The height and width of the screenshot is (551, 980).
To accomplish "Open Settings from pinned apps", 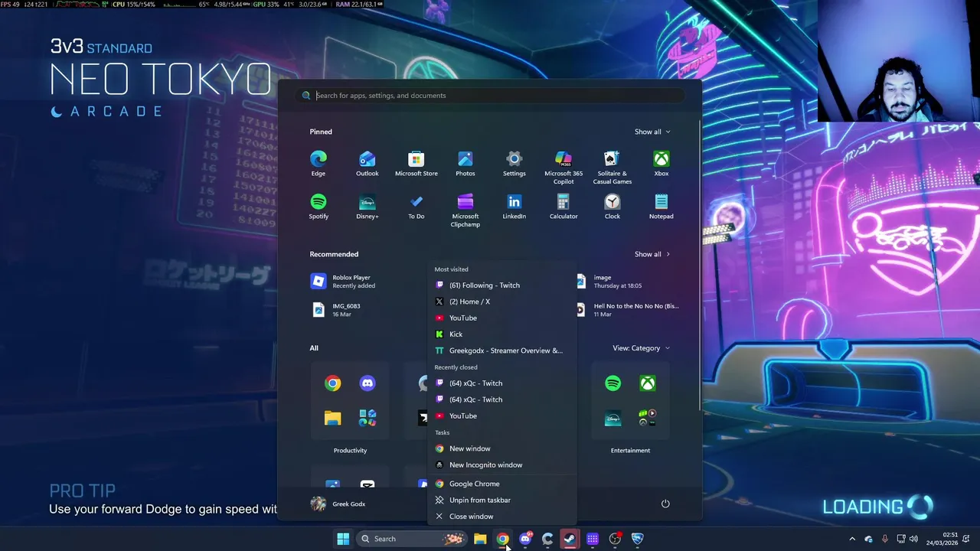I will tap(514, 163).
